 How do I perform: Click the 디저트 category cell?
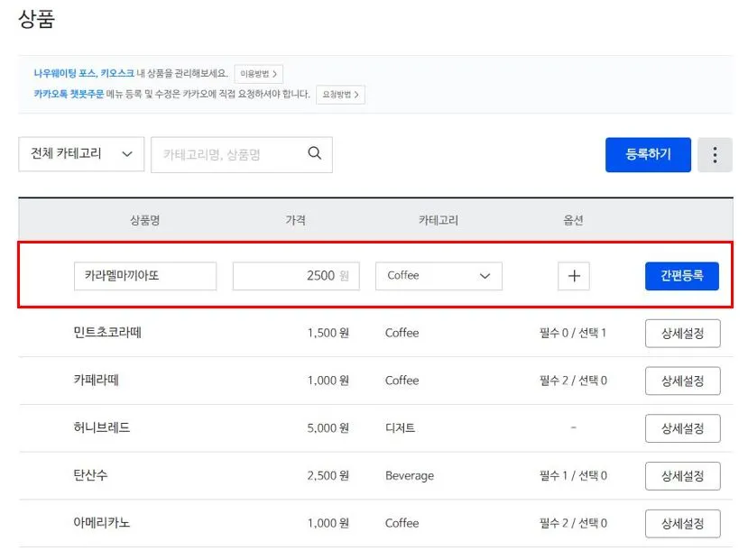click(400, 428)
